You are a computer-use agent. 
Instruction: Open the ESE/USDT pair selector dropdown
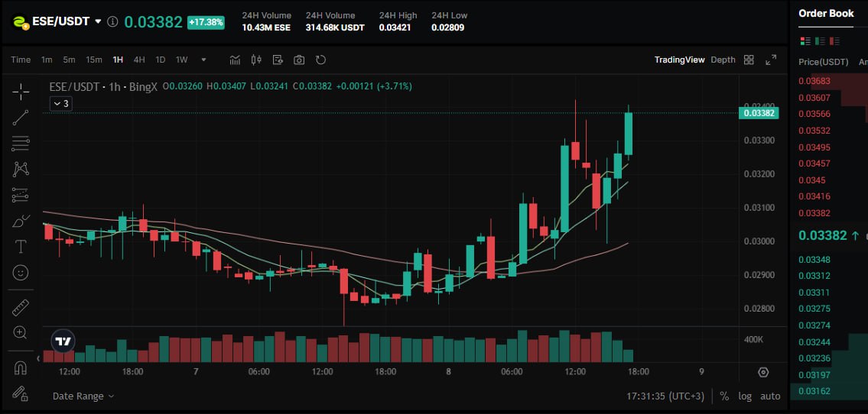(98, 21)
